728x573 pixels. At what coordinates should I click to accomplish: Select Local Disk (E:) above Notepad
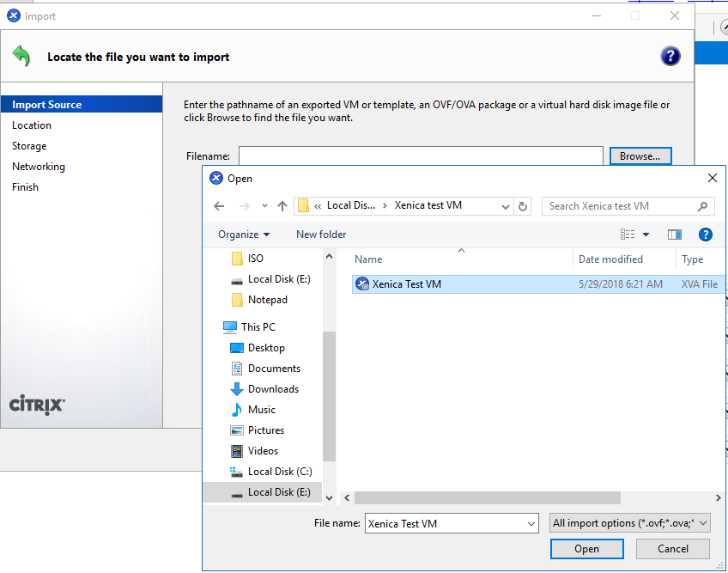click(279, 279)
